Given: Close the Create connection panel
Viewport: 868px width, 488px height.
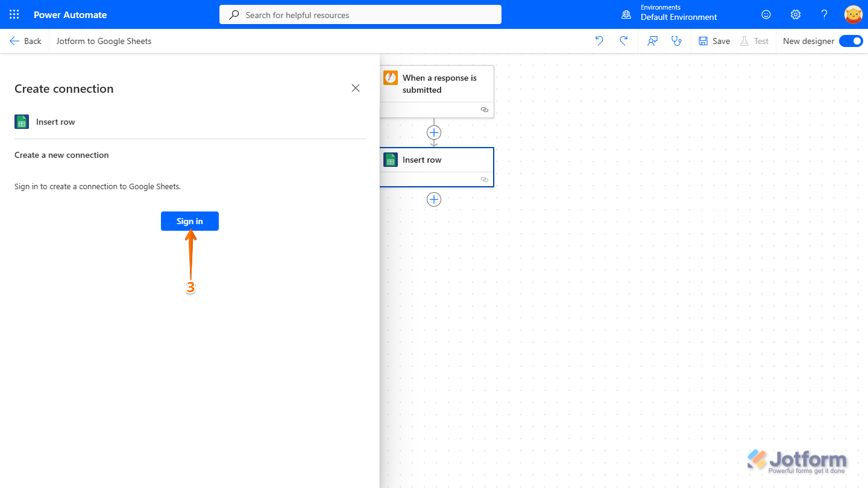Looking at the screenshot, I should 355,88.
